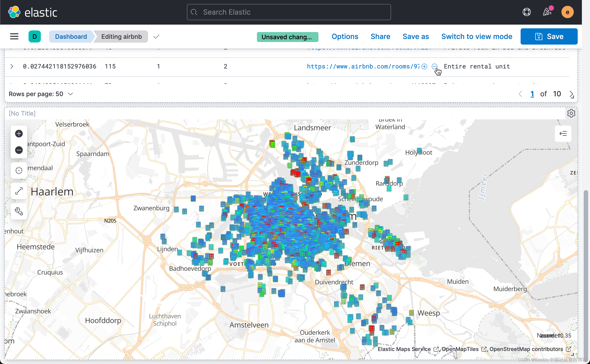The width and height of the screenshot is (590, 364).
Task: Open the airbnb.com/rooms/97 listing link
Action: (x=363, y=66)
